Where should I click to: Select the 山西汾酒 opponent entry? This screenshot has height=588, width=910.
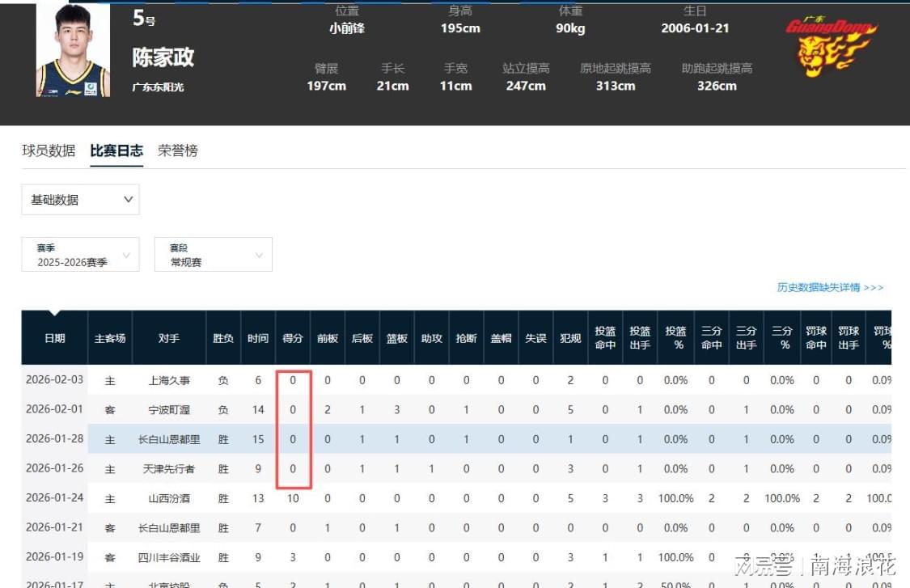(x=167, y=499)
